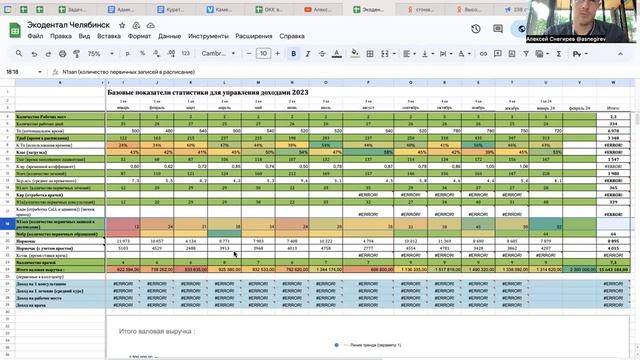Open the Инструменты menu
Image resolution: width=640 pixels, height=360 pixels.
pos(208,36)
